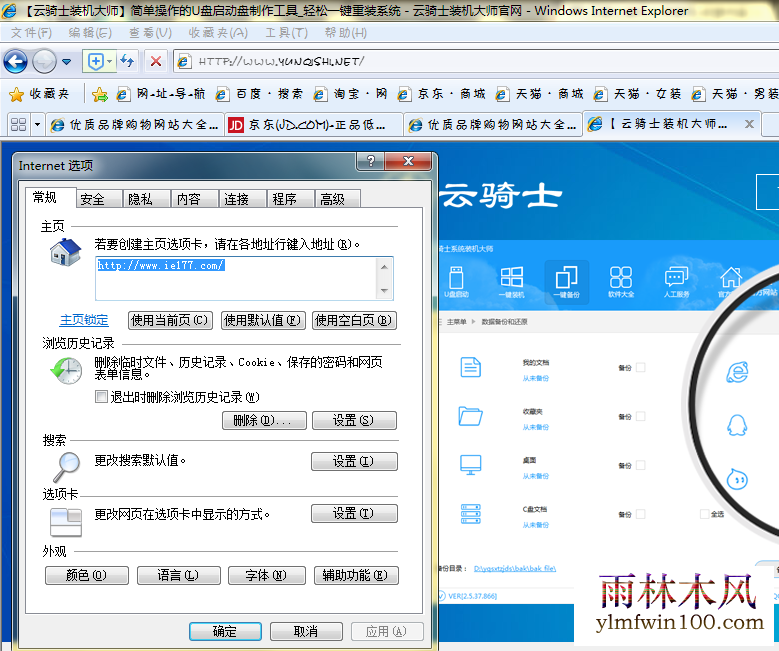Viewport: 779px width, 651px height.
Task: Click the address bar URL field
Action: point(477,62)
